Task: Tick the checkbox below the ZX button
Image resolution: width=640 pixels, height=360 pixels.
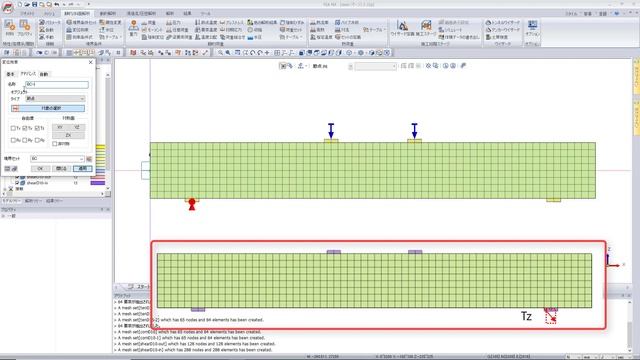Action: pos(55,144)
